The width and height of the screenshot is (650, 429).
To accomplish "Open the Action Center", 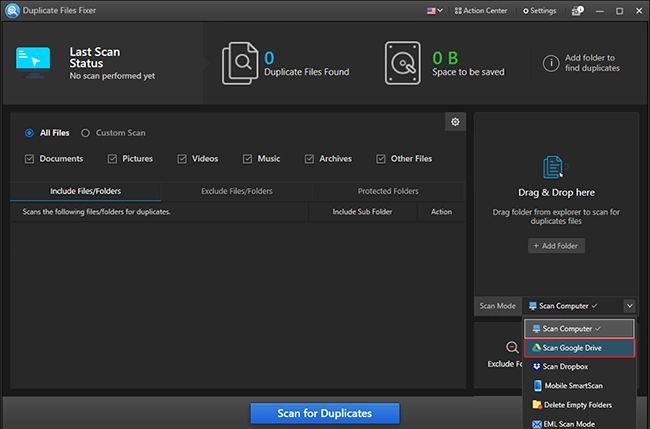I will 480,11.
